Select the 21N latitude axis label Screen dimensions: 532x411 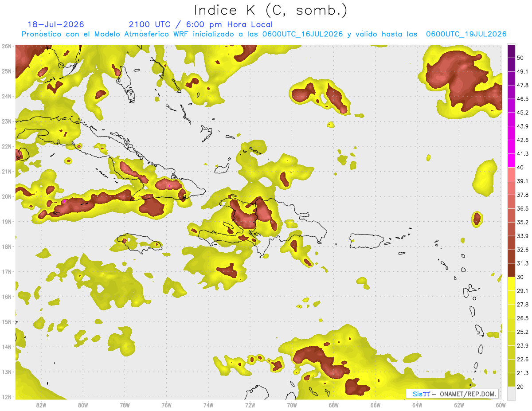pos(6,172)
